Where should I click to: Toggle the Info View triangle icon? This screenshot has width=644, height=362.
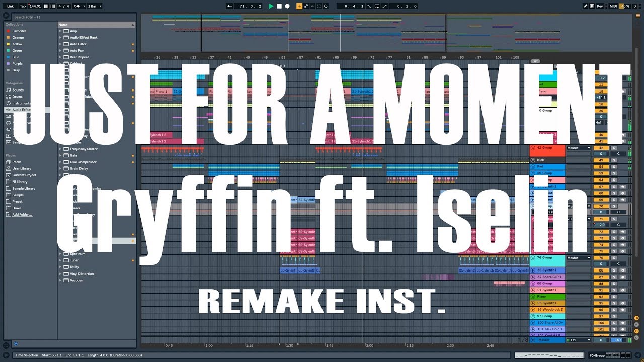(x=6, y=355)
